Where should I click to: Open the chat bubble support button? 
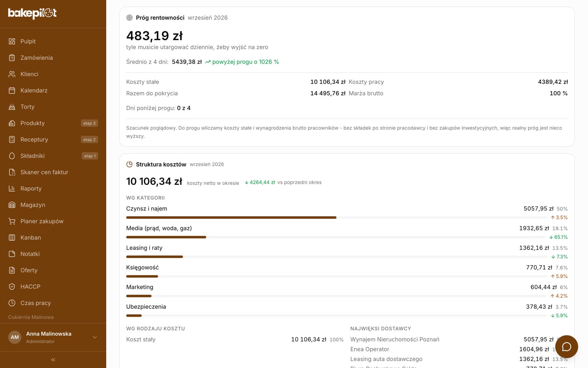pos(566,347)
